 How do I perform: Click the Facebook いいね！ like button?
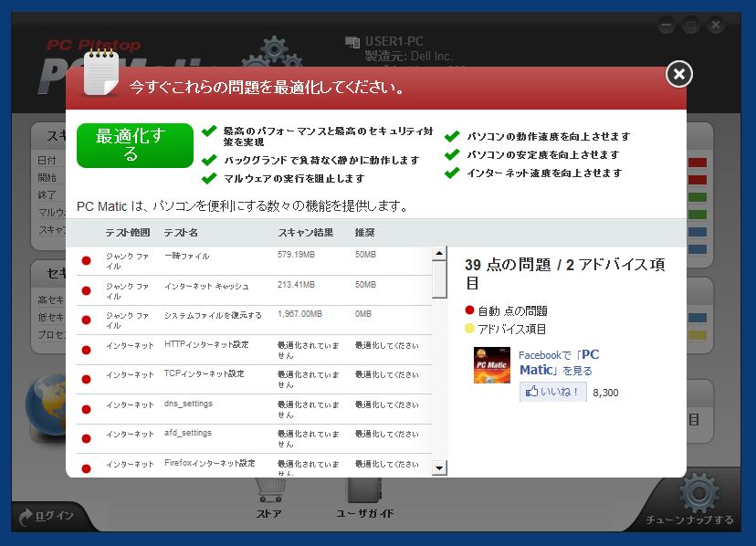(x=553, y=392)
